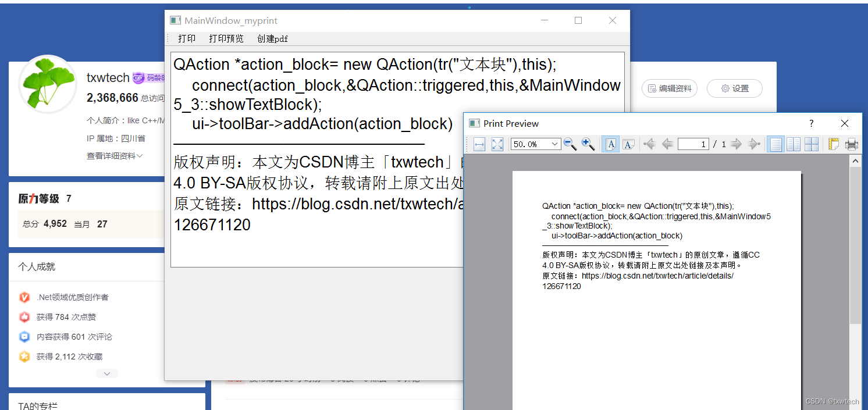Open the 打印 menu item
The image size is (868, 410).
click(187, 38)
